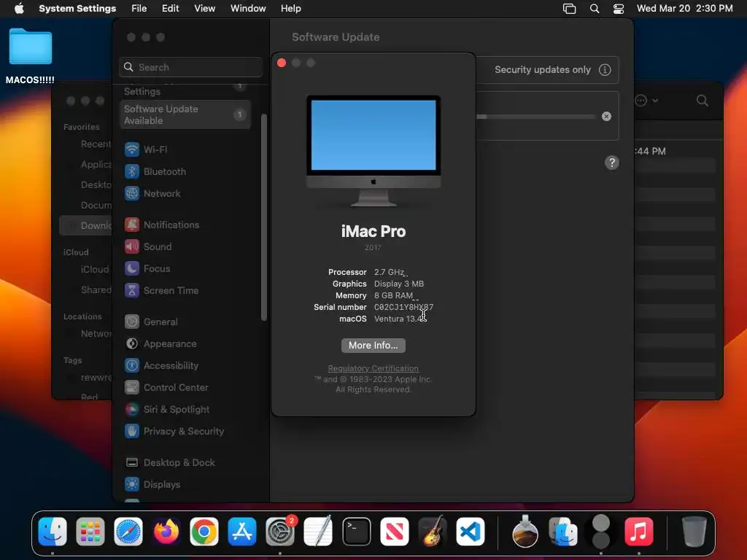Launch Google Chrome from the Dock
This screenshot has width=747, height=560.
(204, 532)
